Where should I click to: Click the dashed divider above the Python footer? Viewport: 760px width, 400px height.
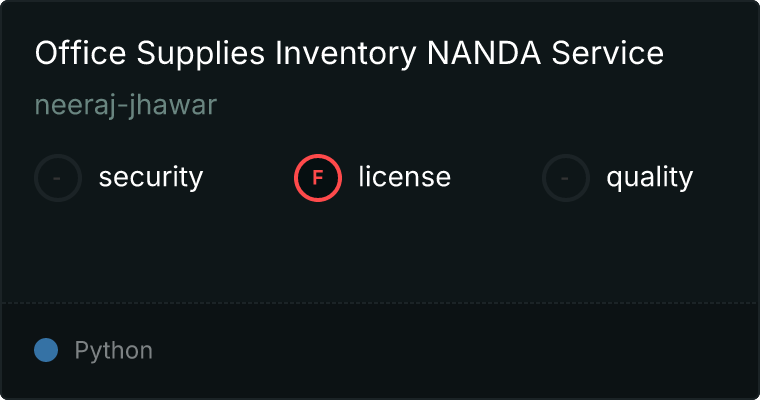pyautogui.click(x=380, y=303)
